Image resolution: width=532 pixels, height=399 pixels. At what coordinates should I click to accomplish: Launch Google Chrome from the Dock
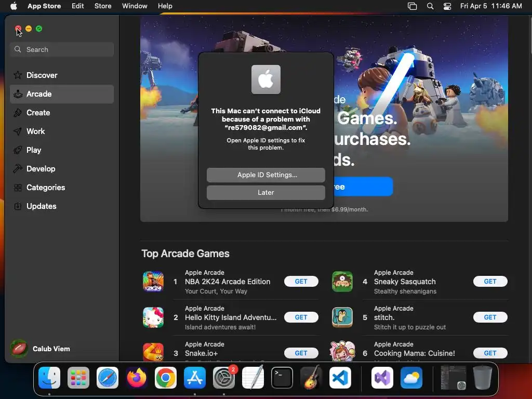coord(166,378)
